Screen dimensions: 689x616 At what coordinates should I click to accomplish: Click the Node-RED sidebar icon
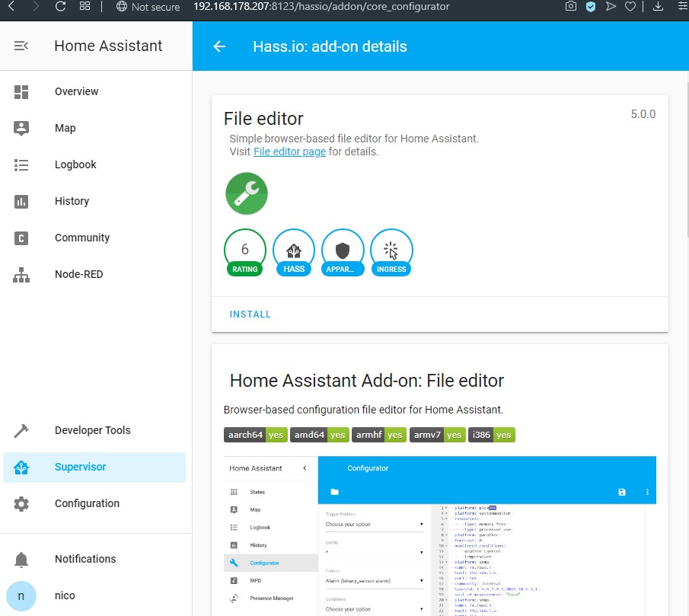point(21,274)
